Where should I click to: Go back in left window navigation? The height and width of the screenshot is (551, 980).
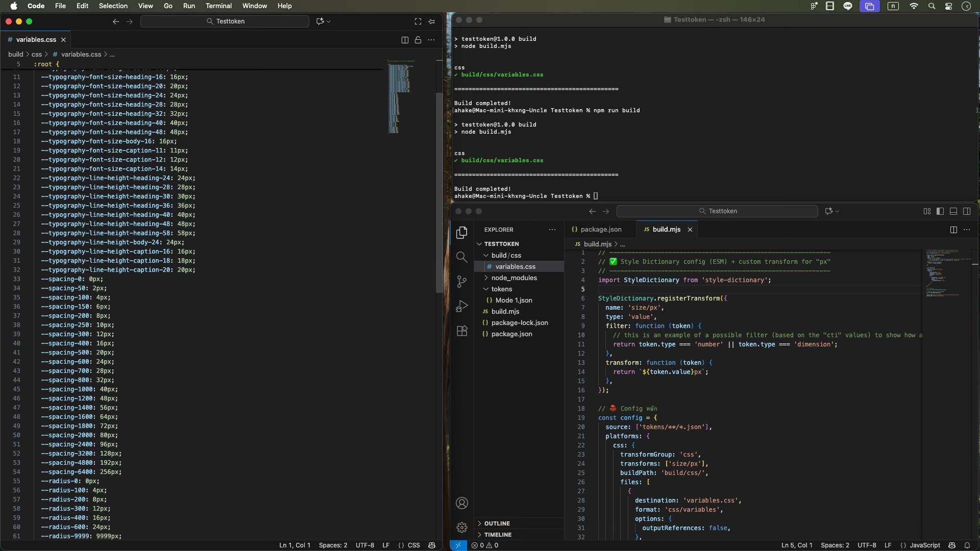pyautogui.click(x=116, y=21)
